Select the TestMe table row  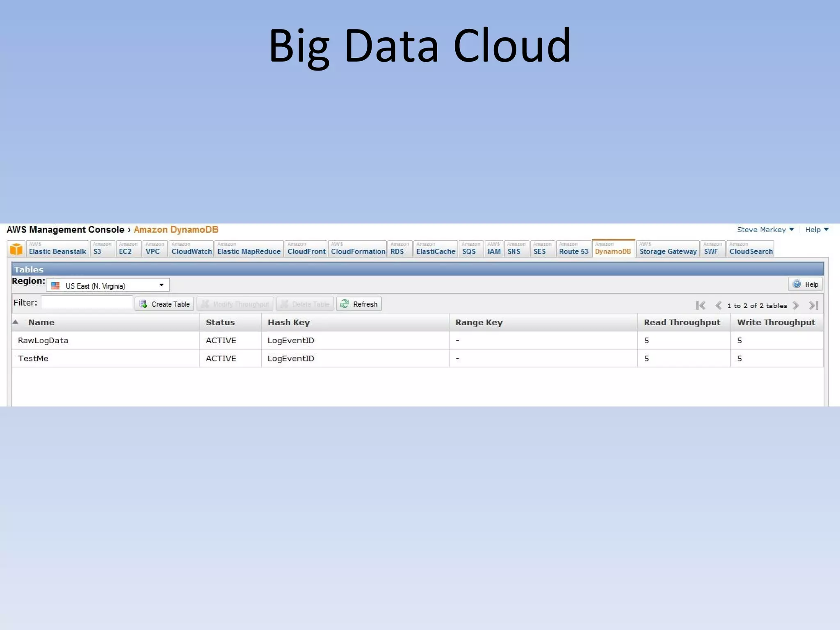coord(418,358)
